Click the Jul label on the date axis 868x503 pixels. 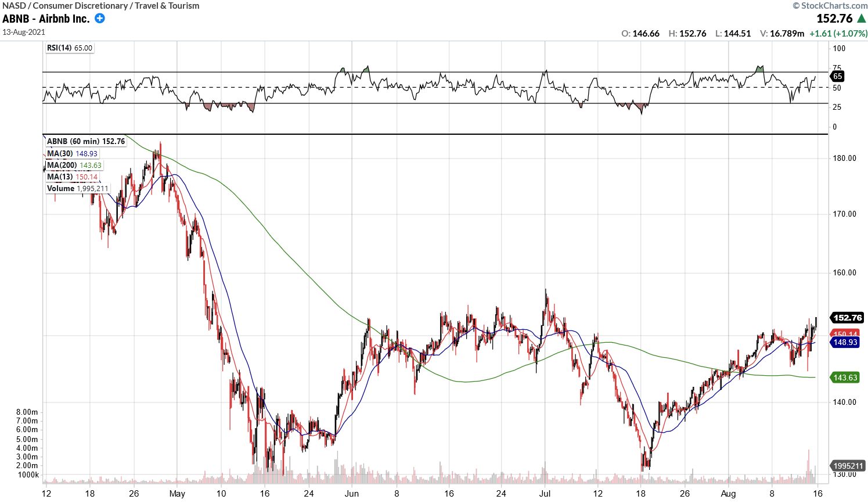(545, 494)
